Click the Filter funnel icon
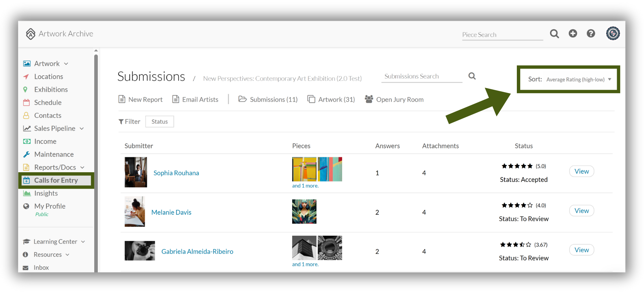Screen dimensions: 644x293 tap(121, 122)
